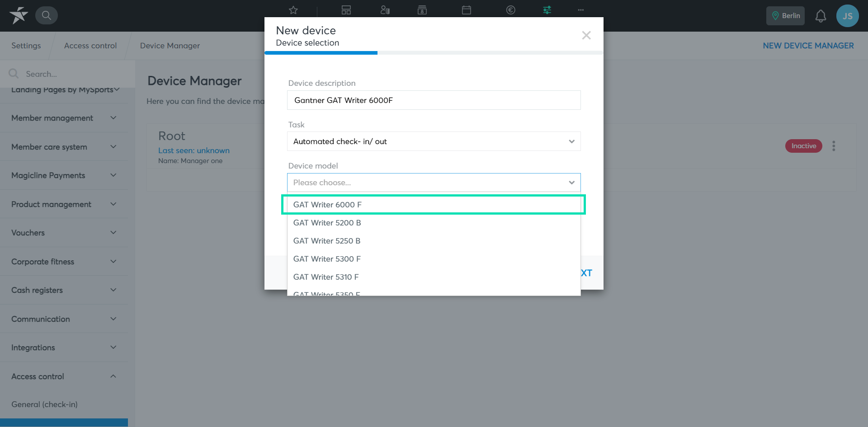868x427 pixels.
Task: Open the global search magnifier button
Action: [46, 15]
